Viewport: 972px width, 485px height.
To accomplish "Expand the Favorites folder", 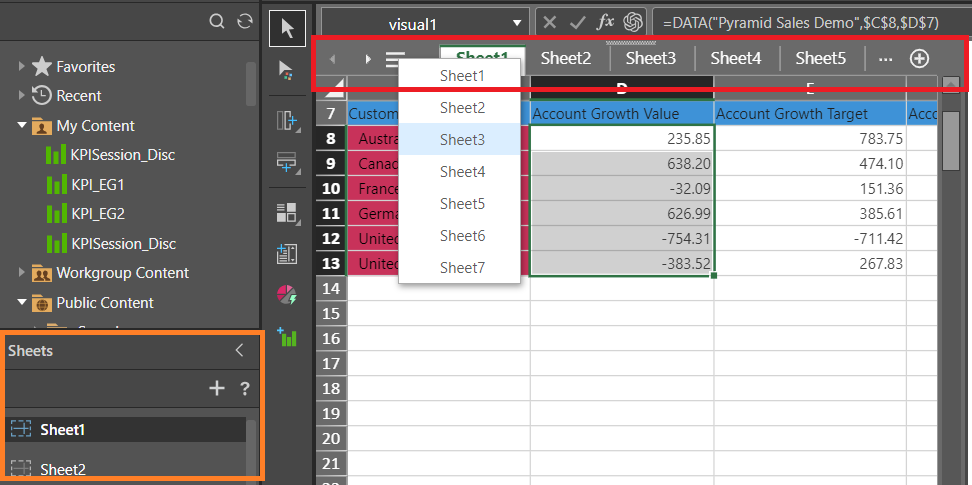I will [x=21, y=67].
